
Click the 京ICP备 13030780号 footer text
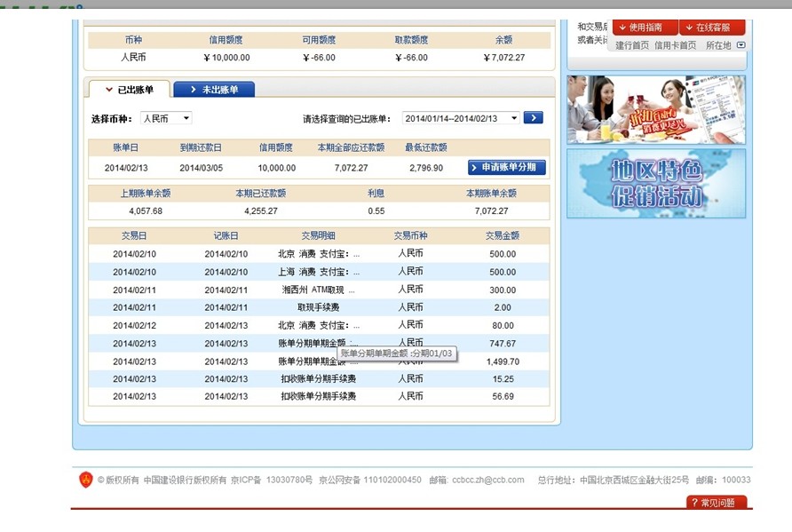(272, 480)
